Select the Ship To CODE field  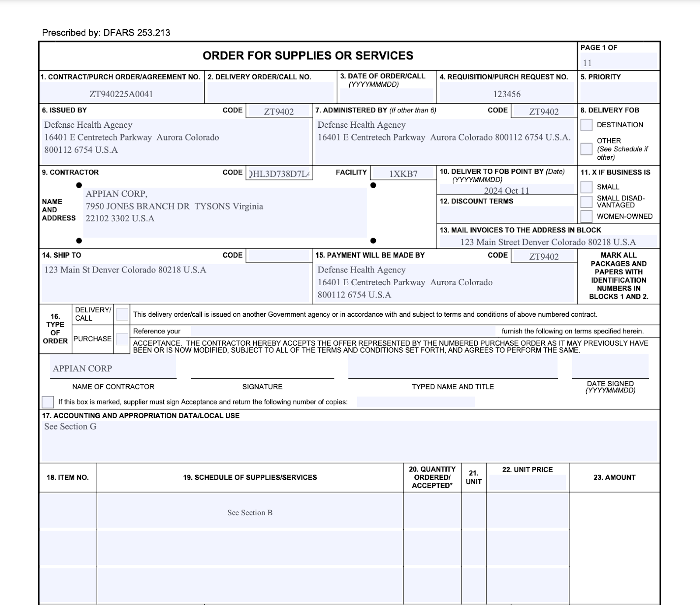[x=279, y=255]
